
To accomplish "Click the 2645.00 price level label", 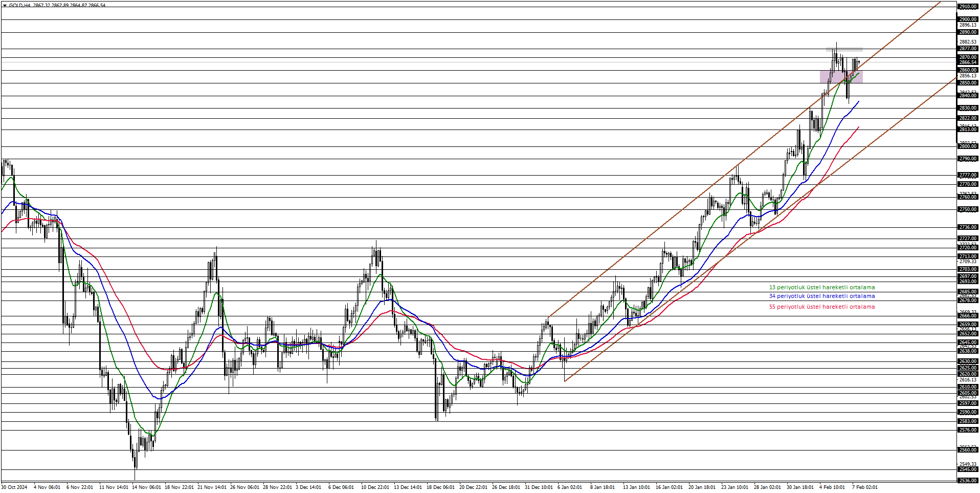I will point(968,342).
